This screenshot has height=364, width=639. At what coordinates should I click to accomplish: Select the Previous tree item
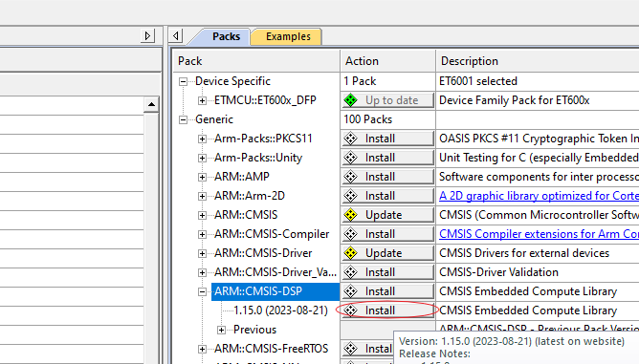254,330
